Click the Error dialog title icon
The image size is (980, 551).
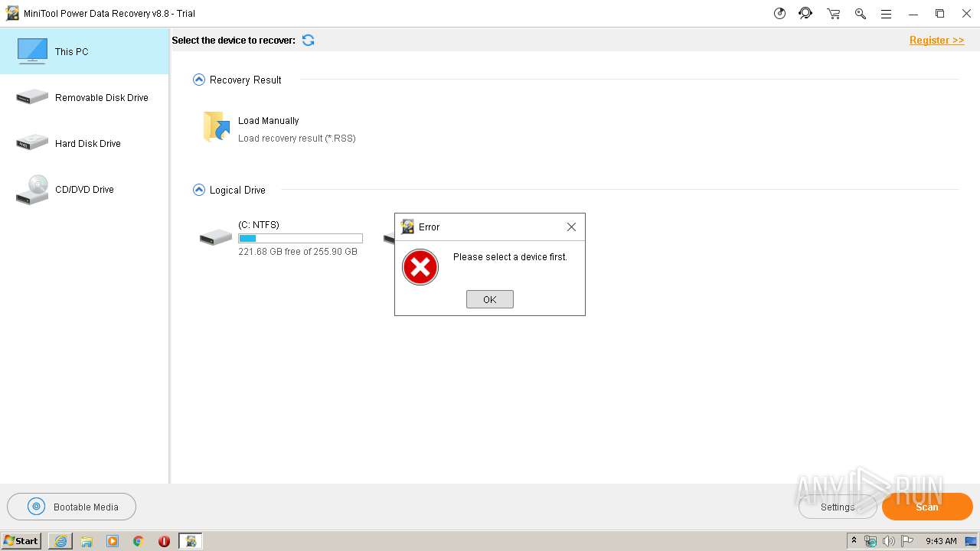coord(407,227)
